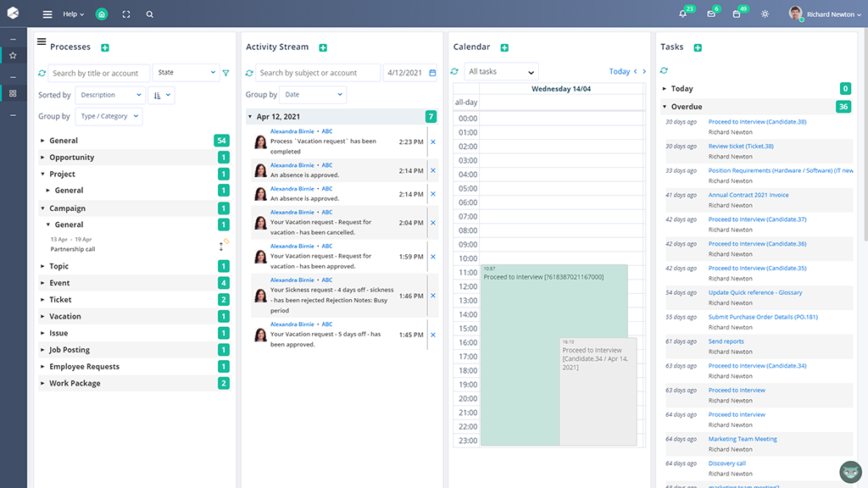Open the notifications bell icon
The width and height of the screenshot is (868, 488).
click(x=683, y=14)
